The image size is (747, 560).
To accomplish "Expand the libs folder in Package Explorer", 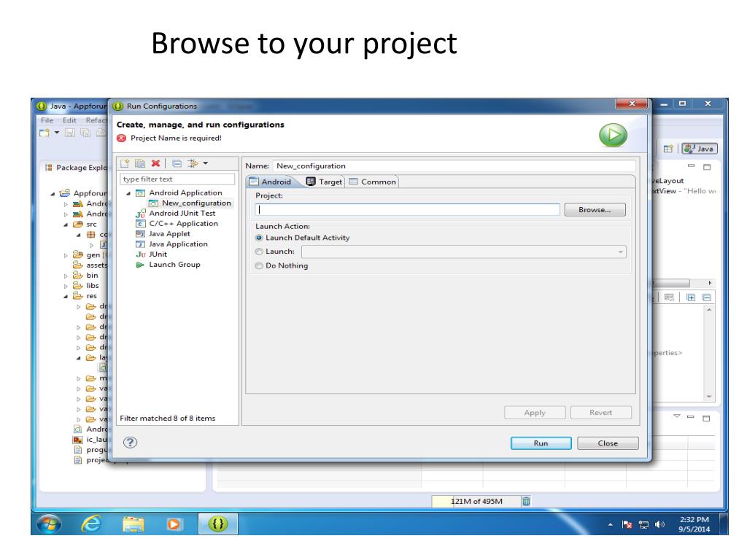I will [x=66, y=286].
